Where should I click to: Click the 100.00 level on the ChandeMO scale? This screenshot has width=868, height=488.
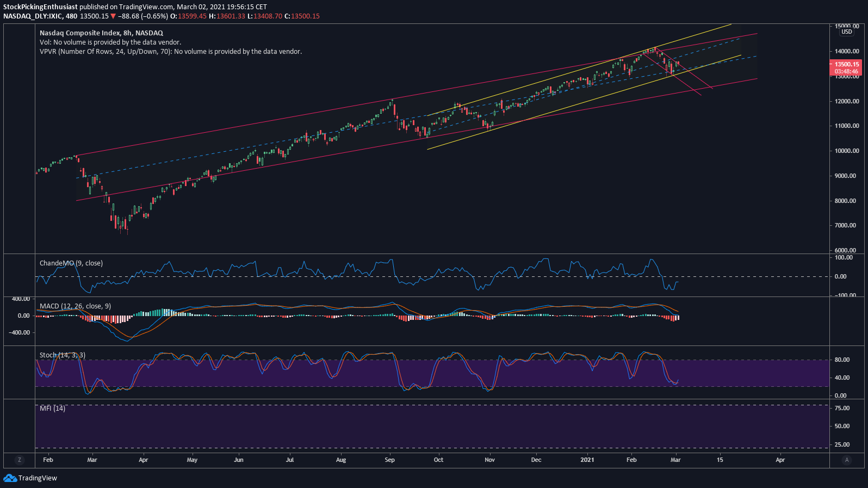click(844, 258)
